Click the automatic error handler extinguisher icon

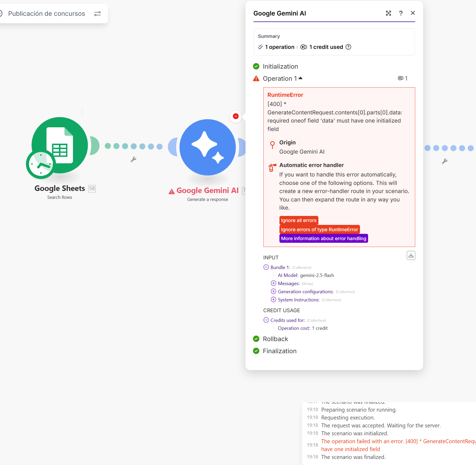(x=272, y=167)
